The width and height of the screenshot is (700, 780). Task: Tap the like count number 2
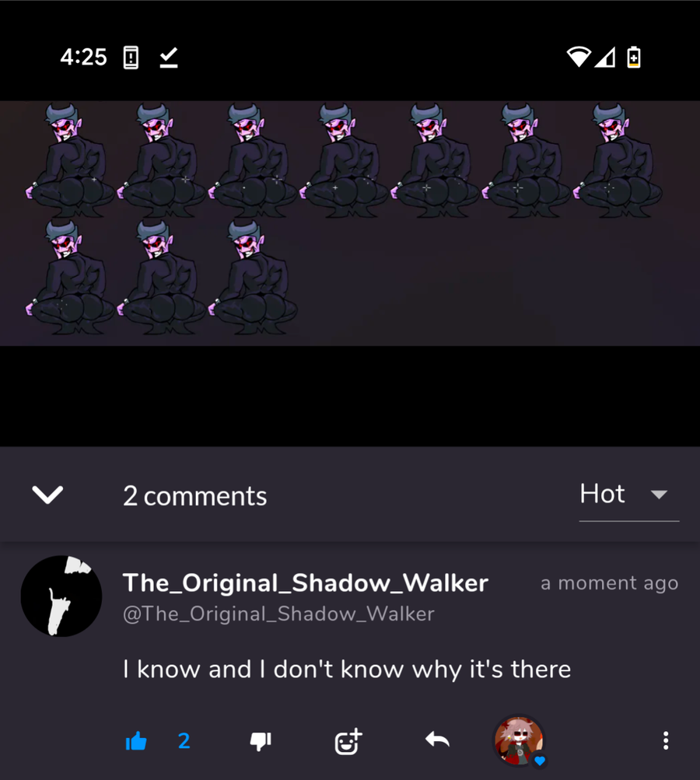(x=184, y=741)
